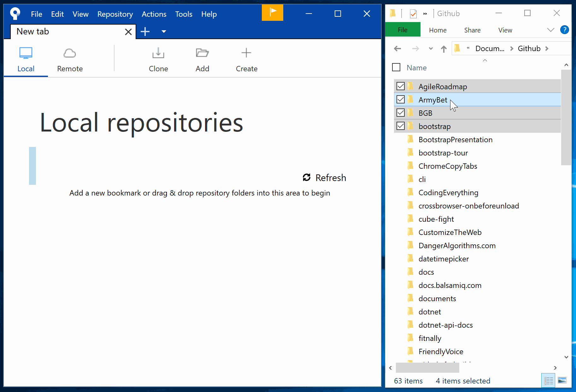Switch to details view icon
576x392 pixels.
(x=549, y=381)
